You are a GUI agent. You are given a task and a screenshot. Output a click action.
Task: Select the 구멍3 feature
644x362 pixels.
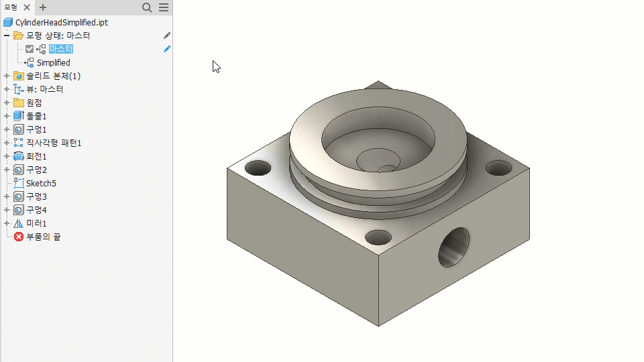click(x=36, y=196)
